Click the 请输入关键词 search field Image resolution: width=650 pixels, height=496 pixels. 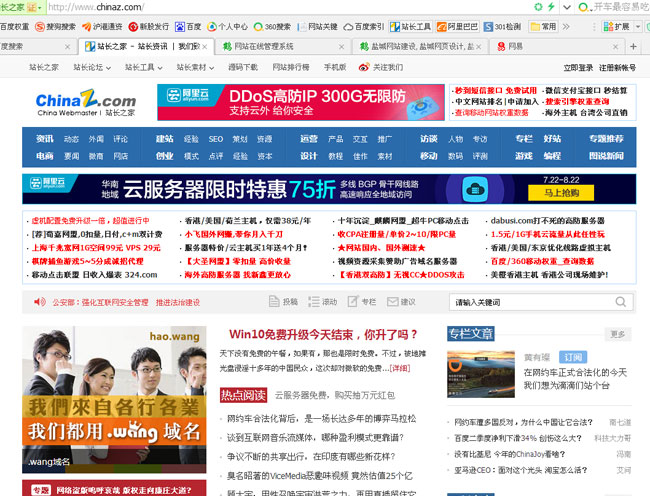tap(533, 302)
